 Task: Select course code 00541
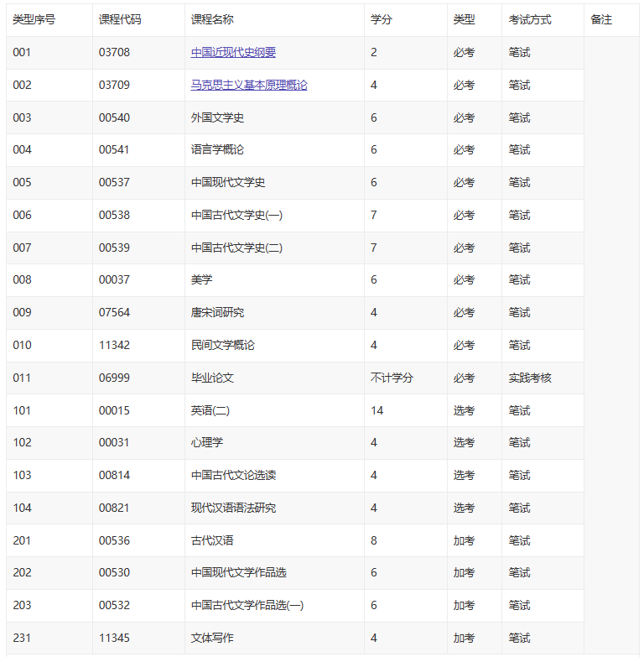pos(114,149)
